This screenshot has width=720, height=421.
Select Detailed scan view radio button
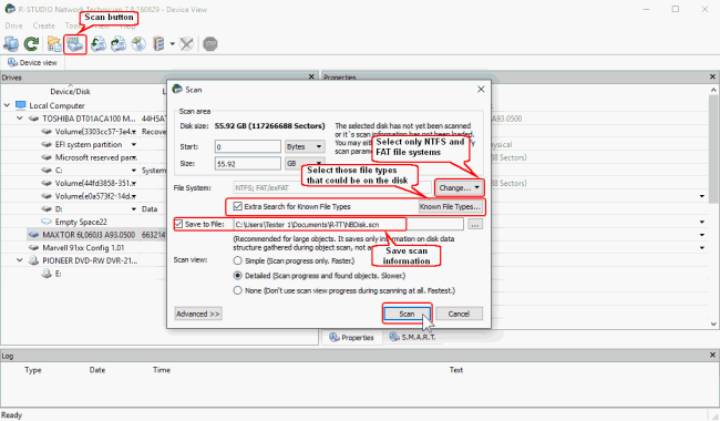pos(237,275)
